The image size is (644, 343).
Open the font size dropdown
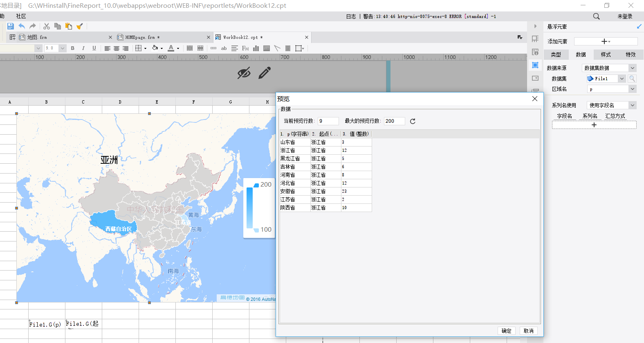pos(62,48)
